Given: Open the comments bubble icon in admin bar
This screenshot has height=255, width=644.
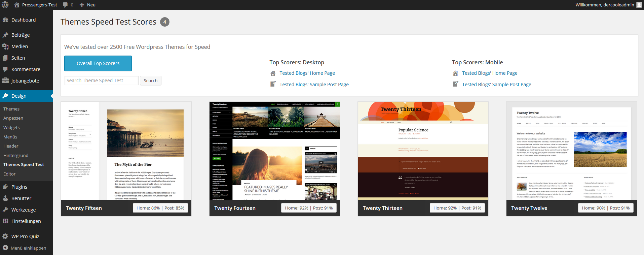Looking at the screenshot, I should [x=65, y=5].
